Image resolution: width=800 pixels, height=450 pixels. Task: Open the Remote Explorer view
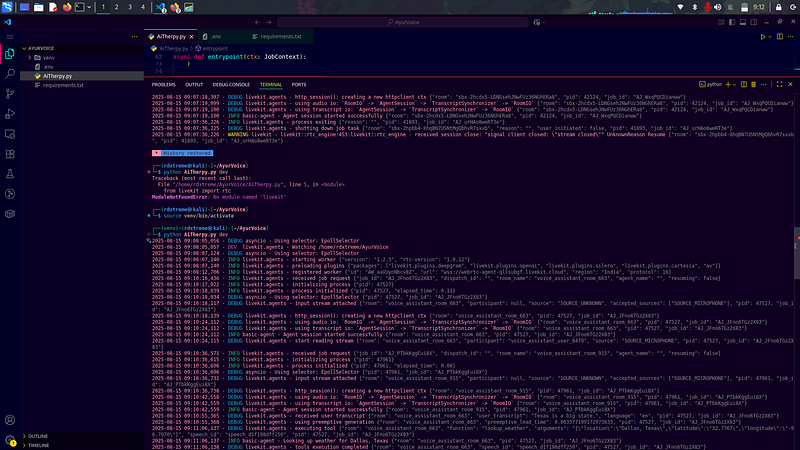[10, 134]
